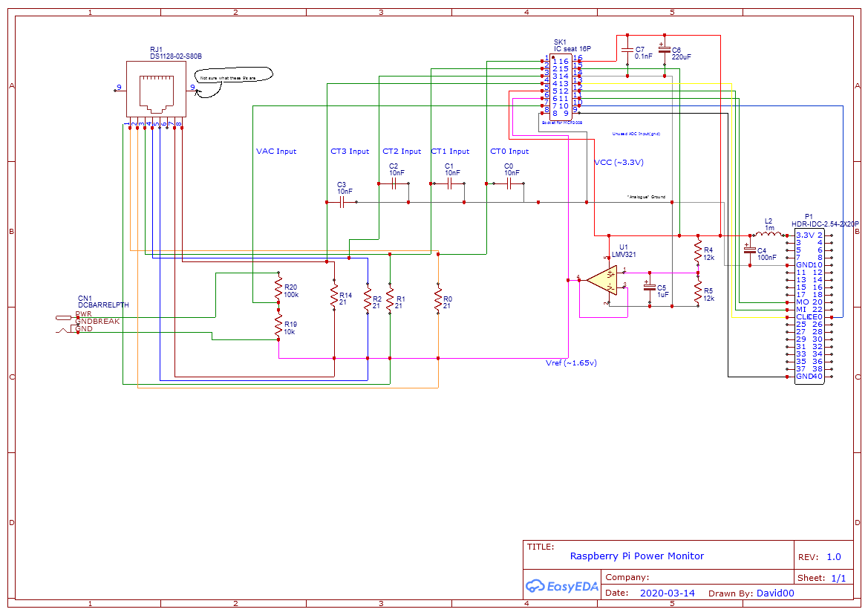The height and width of the screenshot is (615, 868).
Task: Select the P1 2x20 header symbol
Action: (x=809, y=306)
